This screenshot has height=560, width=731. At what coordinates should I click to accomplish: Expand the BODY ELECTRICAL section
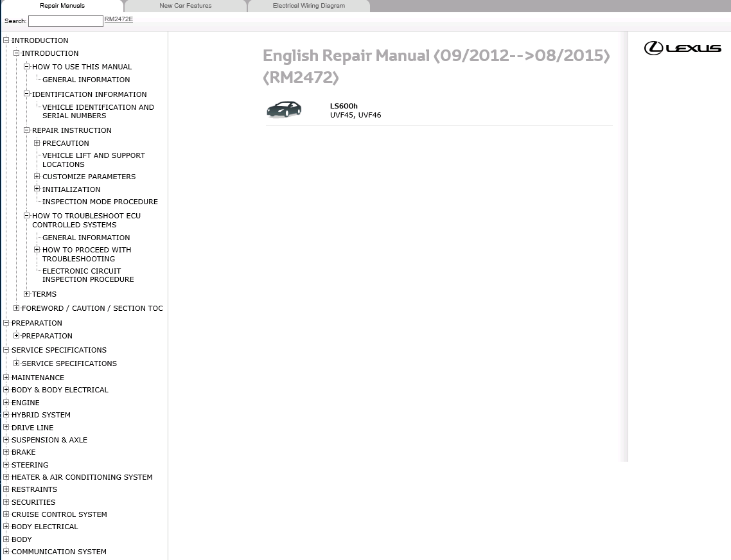[6, 527]
